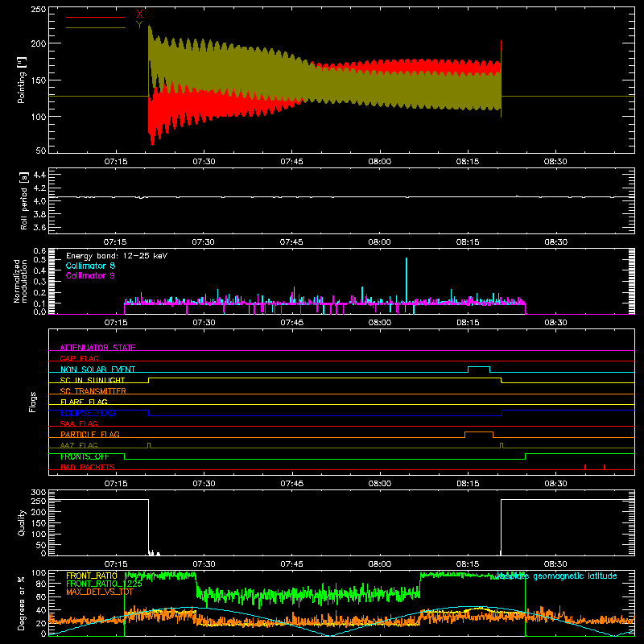Click the 07:45 time label under the Roll period plot
The width and height of the screenshot is (644, 644).
[x=291, y=242]
